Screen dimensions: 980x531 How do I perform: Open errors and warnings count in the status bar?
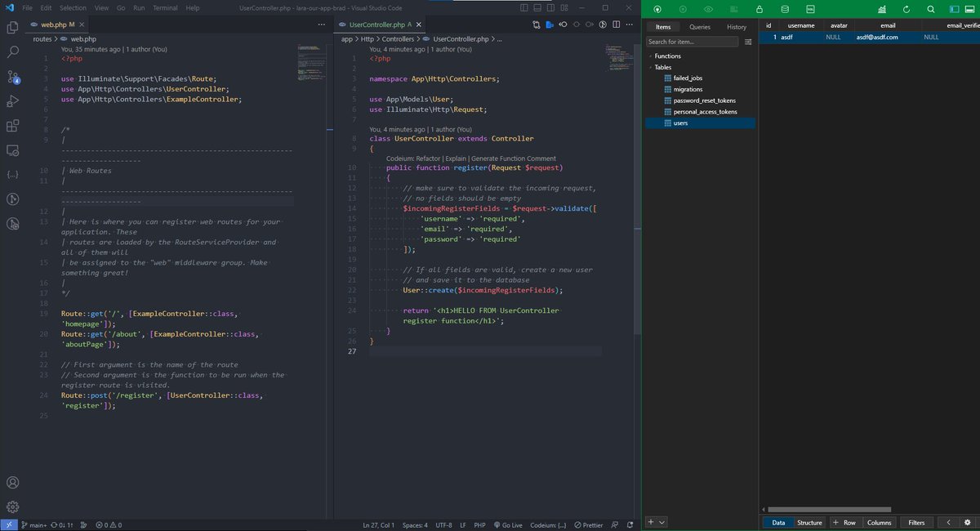[107, 524]
